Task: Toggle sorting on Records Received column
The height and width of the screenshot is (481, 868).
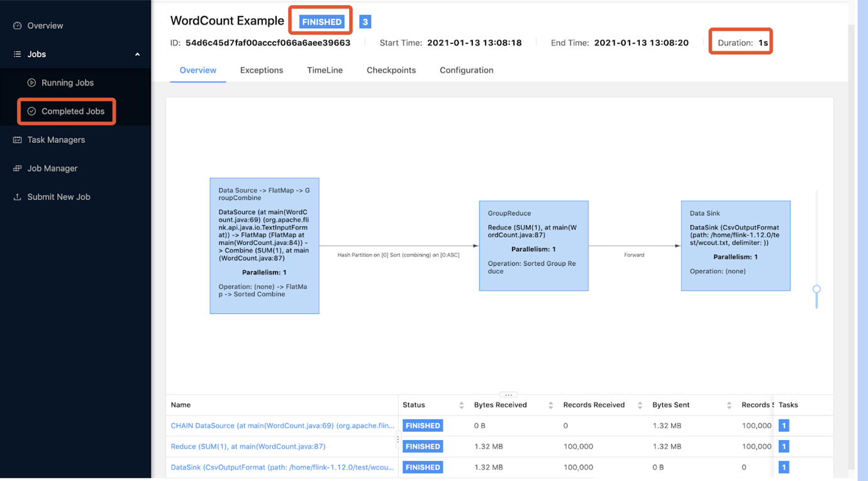Action: [x=639, y=405]
